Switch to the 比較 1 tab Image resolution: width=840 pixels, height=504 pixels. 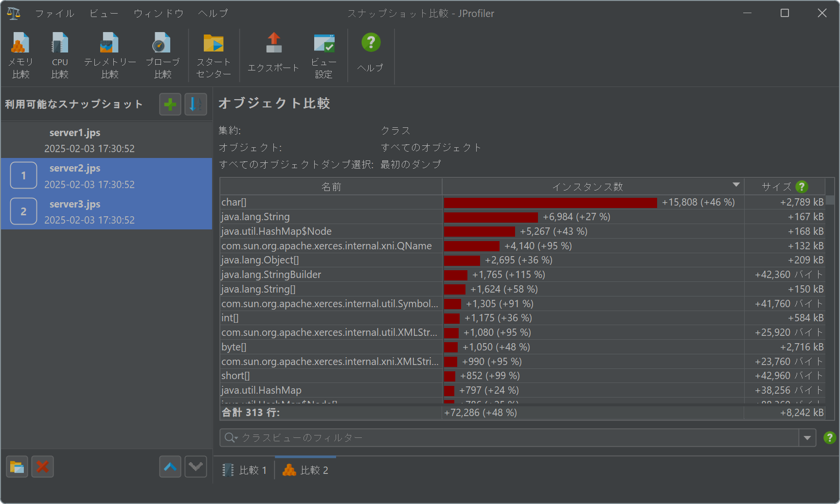coord(245,470)
